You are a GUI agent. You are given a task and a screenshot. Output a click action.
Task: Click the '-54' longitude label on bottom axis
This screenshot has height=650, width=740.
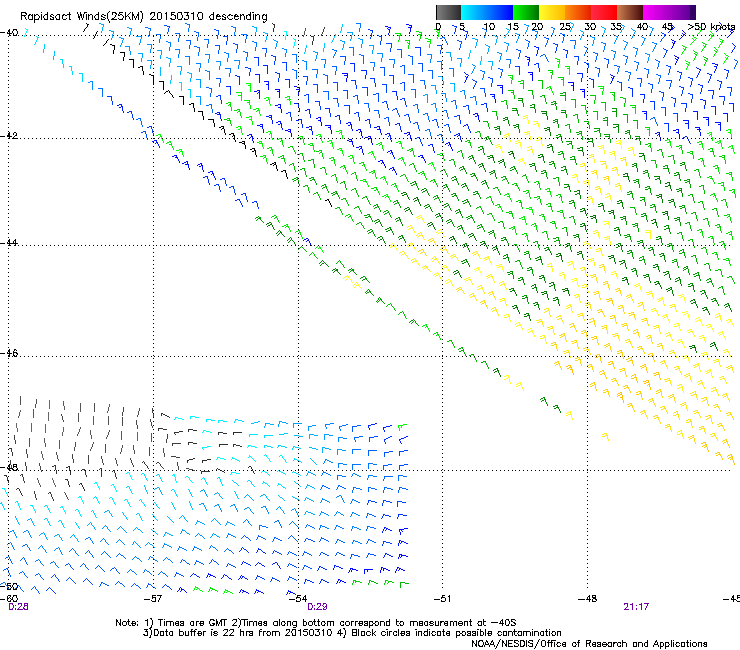tap(298, 599)
